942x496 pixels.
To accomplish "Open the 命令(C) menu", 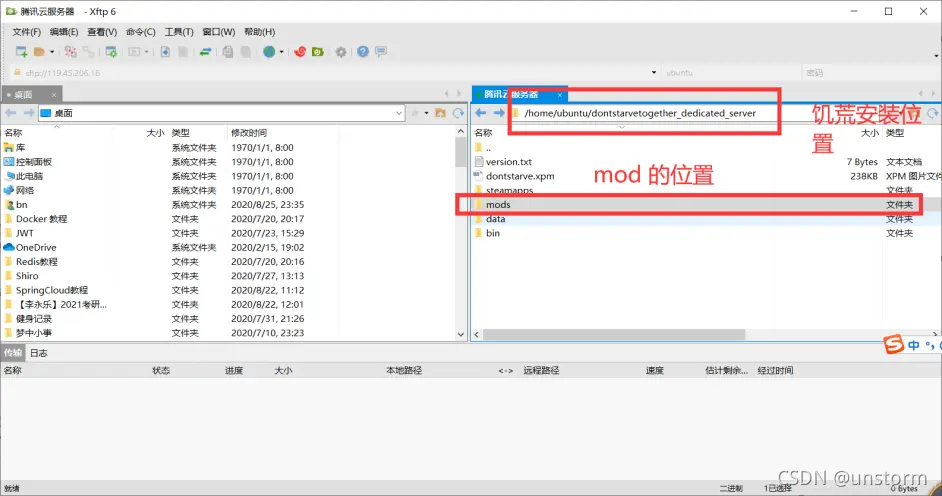I will click(141, 32).
